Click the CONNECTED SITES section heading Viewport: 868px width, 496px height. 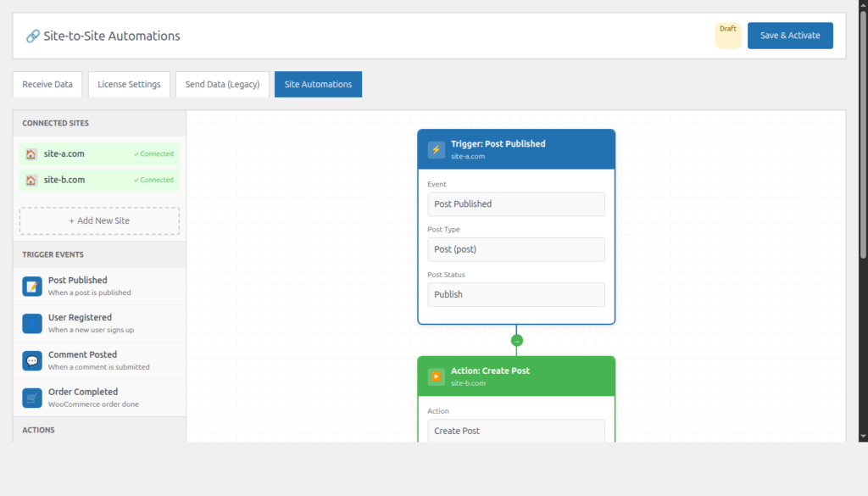point(55,124)
